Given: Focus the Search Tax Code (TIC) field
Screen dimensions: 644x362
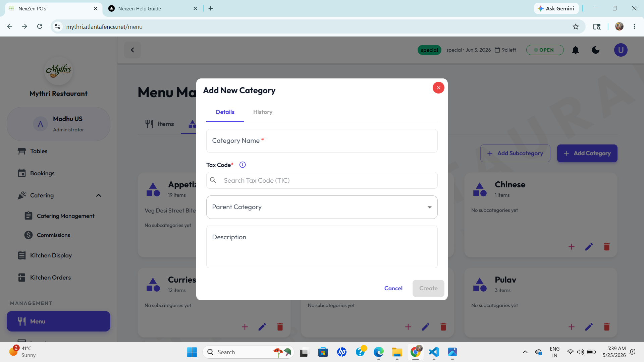Looking at the screenshot, I should pos(322,180).
